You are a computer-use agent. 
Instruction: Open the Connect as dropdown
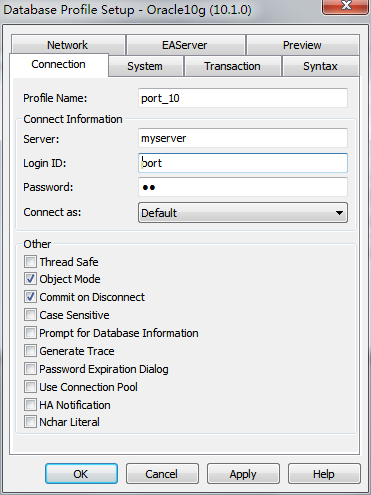pos(243,213)
